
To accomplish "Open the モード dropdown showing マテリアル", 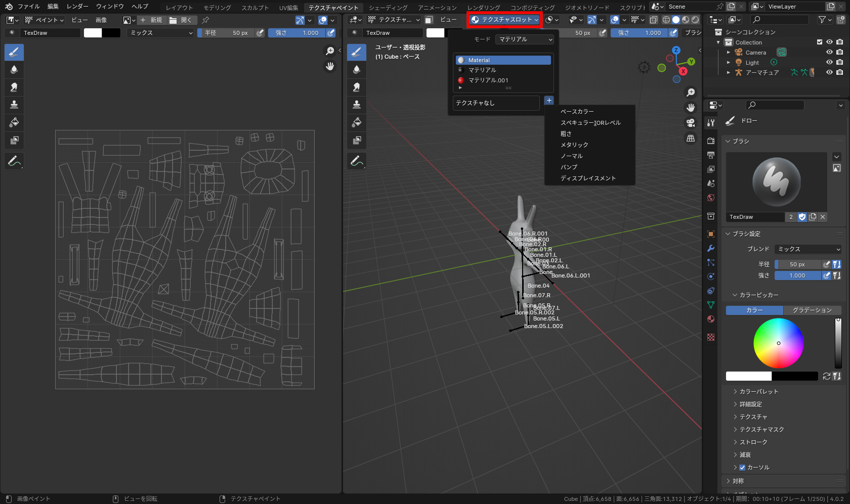I will click(524, 39).
